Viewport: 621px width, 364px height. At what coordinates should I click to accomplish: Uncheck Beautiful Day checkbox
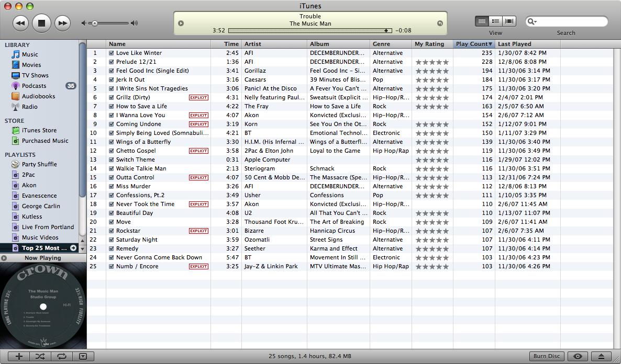[112, 213]
